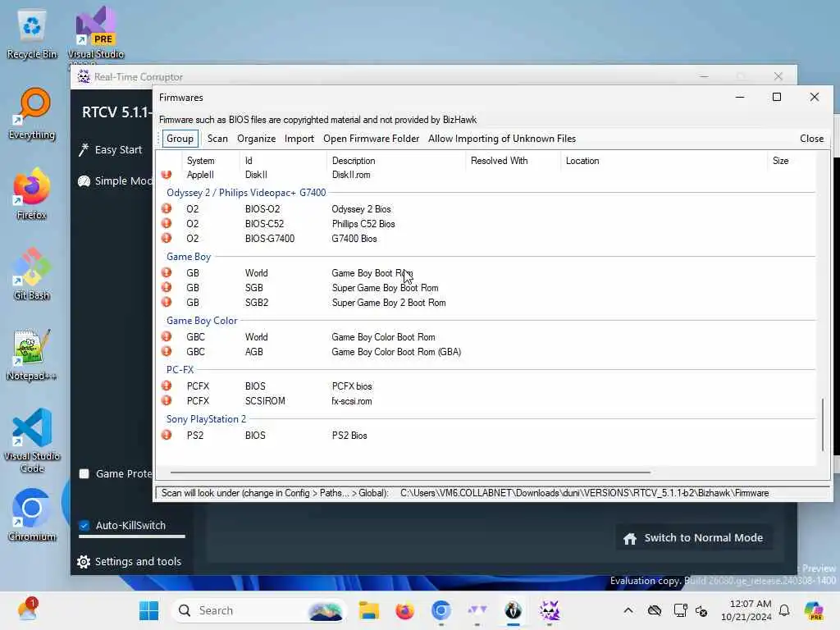Open Visual Studio Code desktop shortcut
This screenshot has height=630, width=840.
pos(32,441)
